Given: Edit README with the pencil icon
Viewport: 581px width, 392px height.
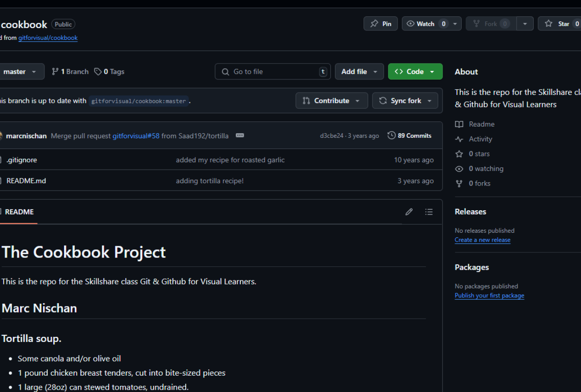Looking at the screenshot, I should pos(409,212).
